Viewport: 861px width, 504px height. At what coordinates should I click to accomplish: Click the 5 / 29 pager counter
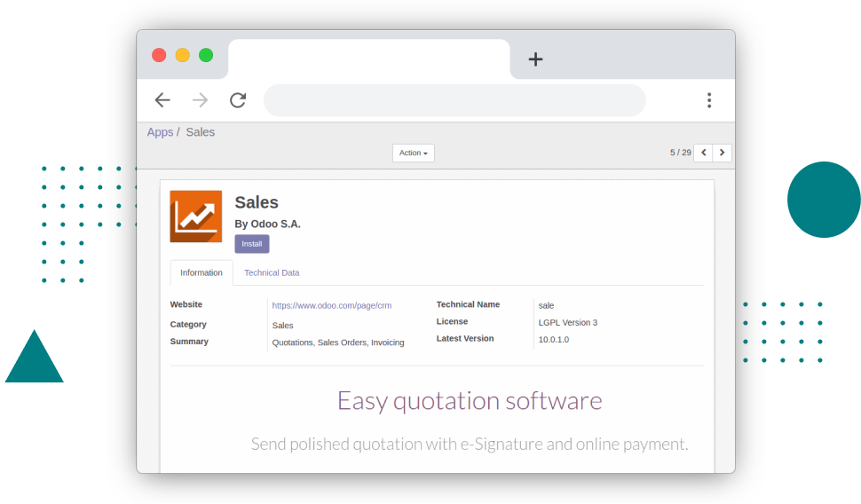coord(680,153)
